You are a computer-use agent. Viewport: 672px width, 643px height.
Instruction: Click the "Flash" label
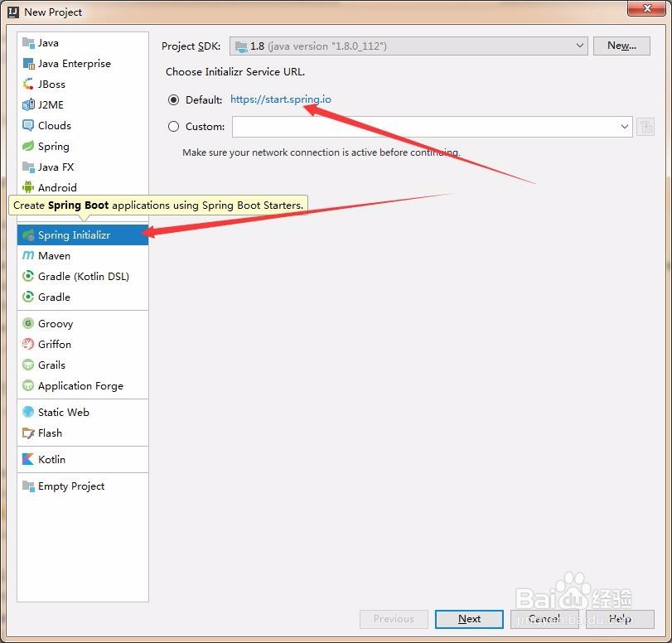pyautogui.click(x=50, y=433)
